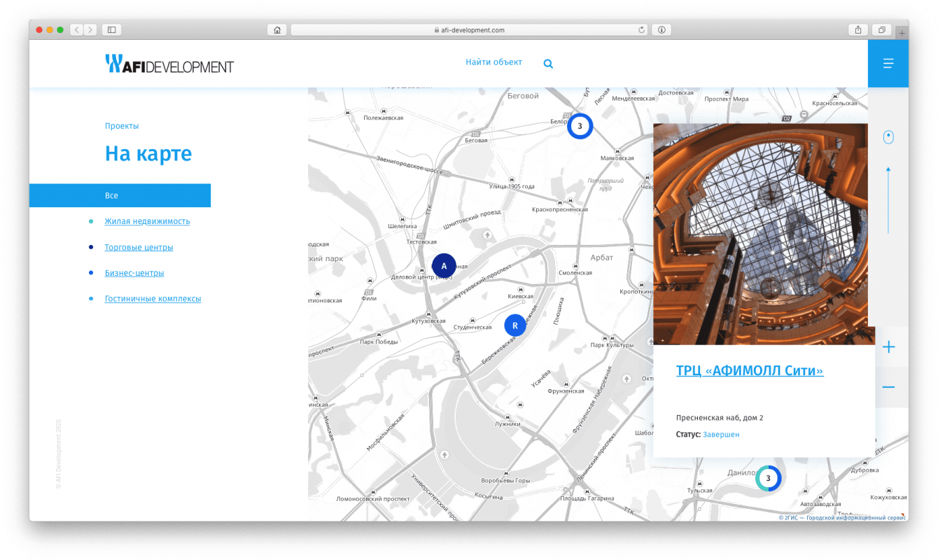Image resolution: width=938 pixels, height=560 pixels.
Task: Click the 'Киевская' station label
Action: pos(520,297)
